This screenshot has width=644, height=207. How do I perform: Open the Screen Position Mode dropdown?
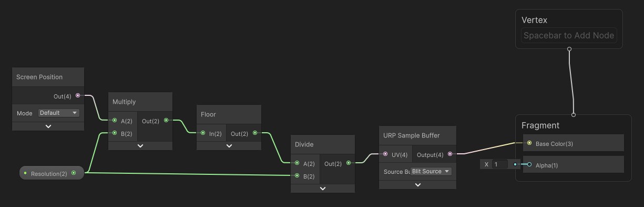click(58, 113)
